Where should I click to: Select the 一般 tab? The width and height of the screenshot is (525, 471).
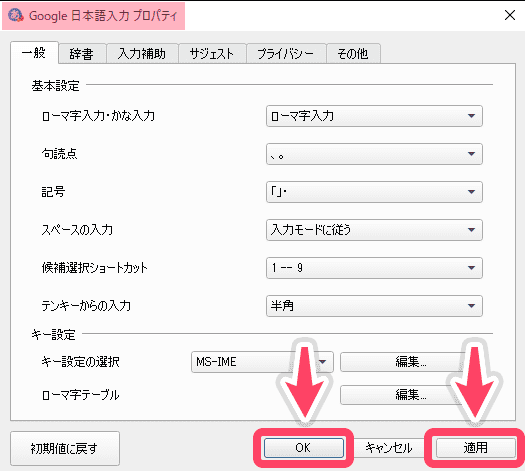click(x=34, y=53)
